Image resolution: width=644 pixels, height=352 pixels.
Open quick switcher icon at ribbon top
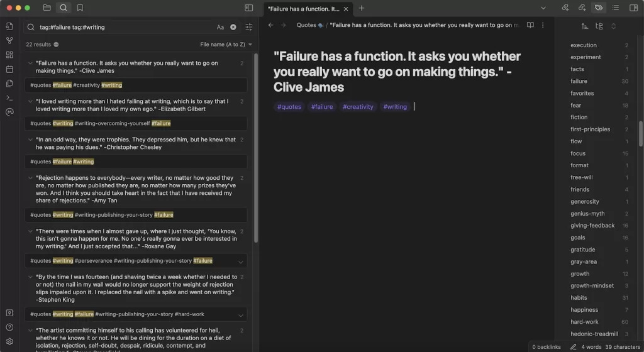[9, 26]
